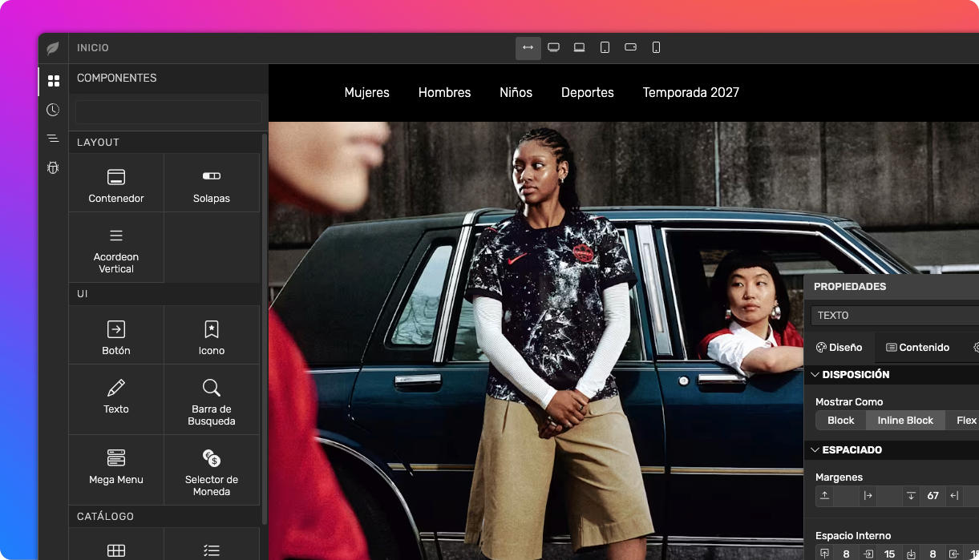Open the Hombres menu item
Screen dimensions: 979x560
(444, 93)
